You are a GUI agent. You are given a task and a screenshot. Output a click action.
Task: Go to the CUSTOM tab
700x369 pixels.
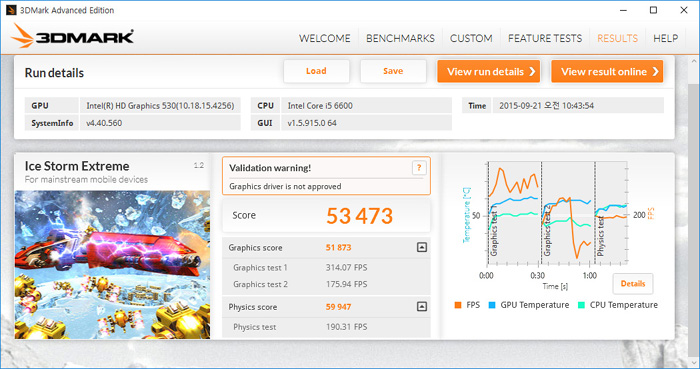click(x=471, y=38)
